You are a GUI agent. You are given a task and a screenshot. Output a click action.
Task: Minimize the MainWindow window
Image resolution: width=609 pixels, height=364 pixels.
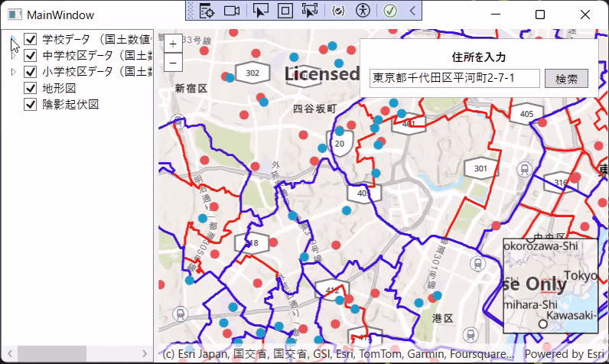pyautogui.click(x=496, y=15)
